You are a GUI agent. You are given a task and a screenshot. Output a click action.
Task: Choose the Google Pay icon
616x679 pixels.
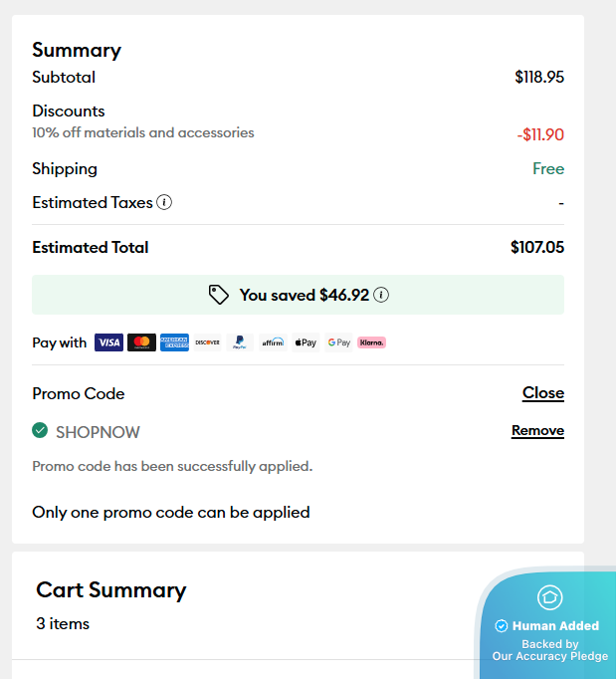(338, 342)
